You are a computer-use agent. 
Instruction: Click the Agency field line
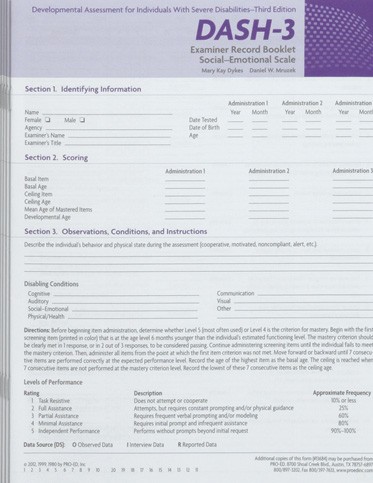coord(109,128)
